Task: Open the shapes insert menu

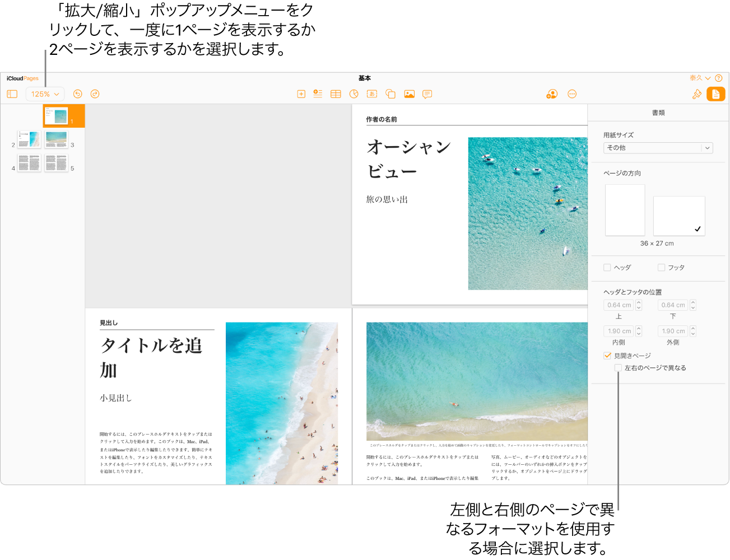Action: (x=390, y=94)
